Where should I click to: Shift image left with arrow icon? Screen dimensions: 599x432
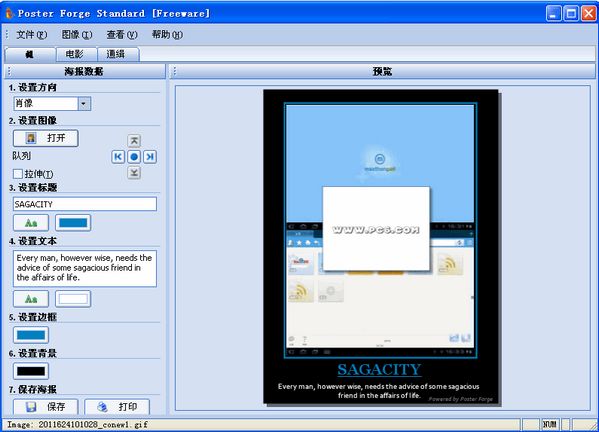(118, 157)
